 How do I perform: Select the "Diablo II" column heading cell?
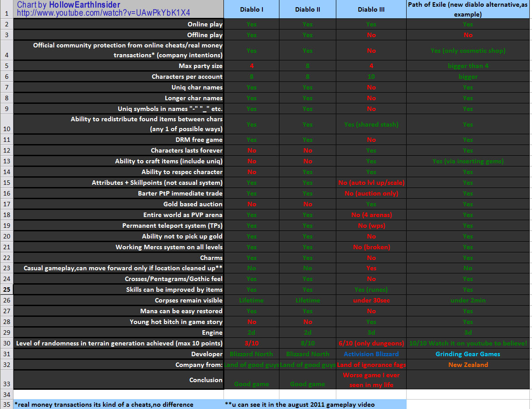(x=307, y=9)
